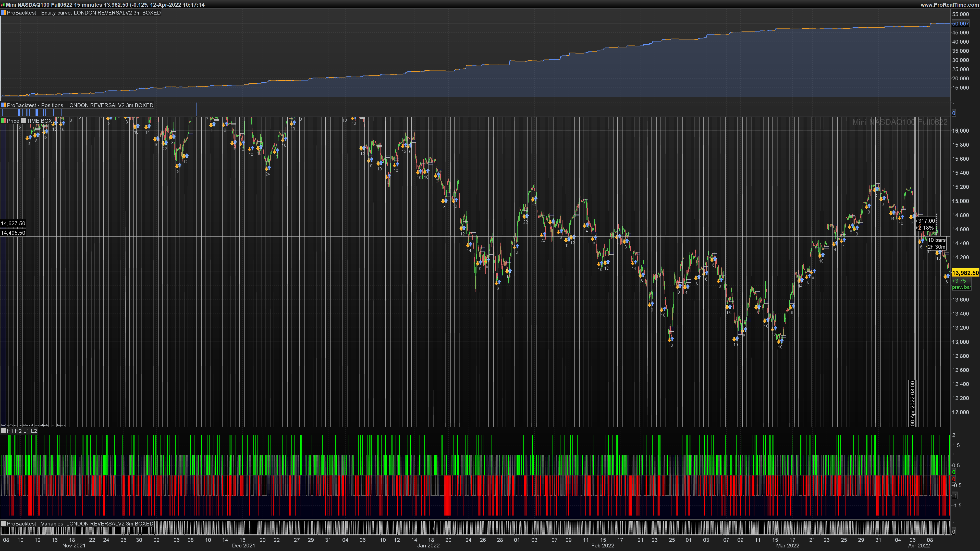Open the ProBacktest Equity curve label settings
This screenshot has width=980, height=551.
click(84, 12)
